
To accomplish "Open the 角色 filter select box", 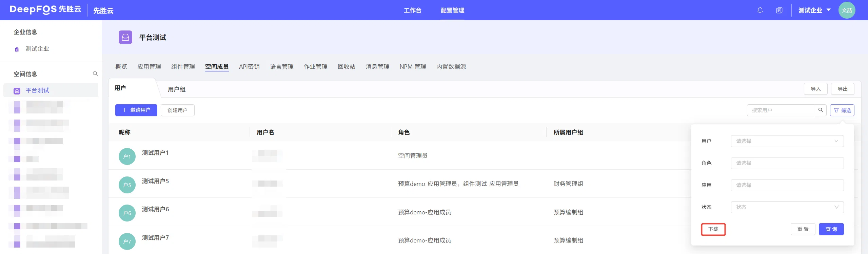I will (x=787, y=163).
